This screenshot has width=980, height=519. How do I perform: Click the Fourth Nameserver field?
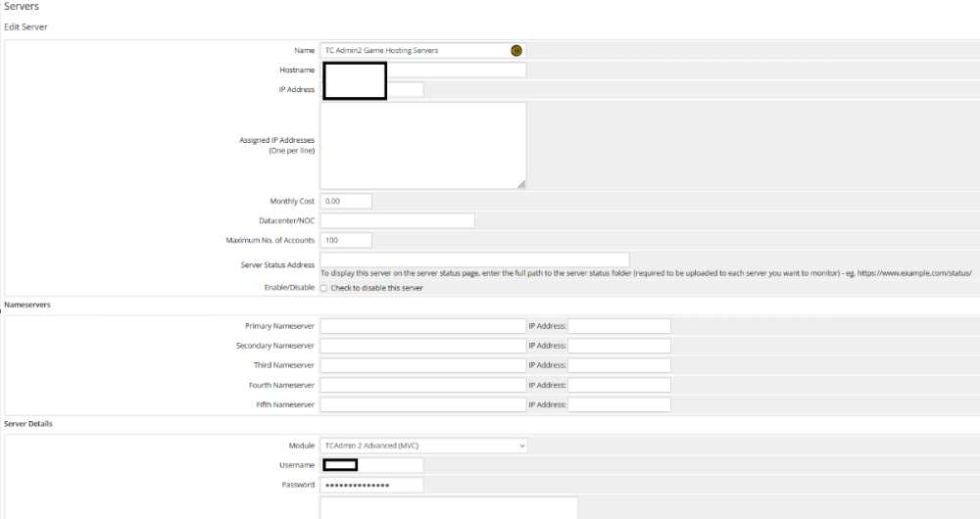(422, 385)
